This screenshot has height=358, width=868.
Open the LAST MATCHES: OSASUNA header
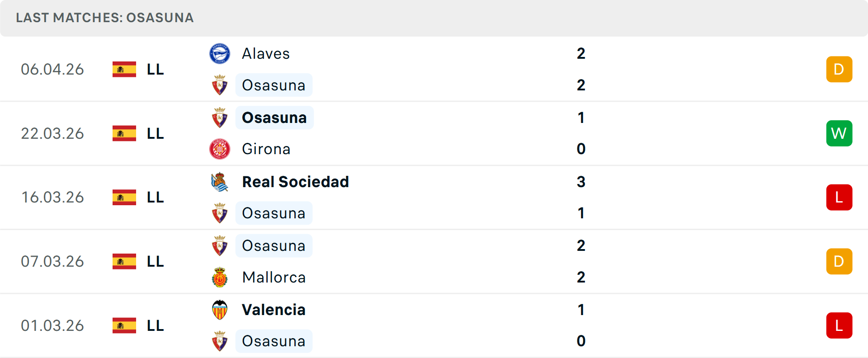tap(104, 18)
